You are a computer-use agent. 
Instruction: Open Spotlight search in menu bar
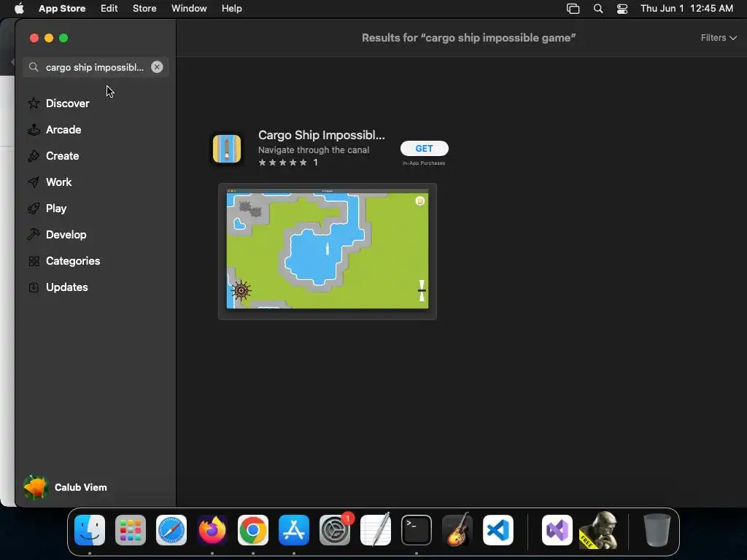tap(598, 9)
